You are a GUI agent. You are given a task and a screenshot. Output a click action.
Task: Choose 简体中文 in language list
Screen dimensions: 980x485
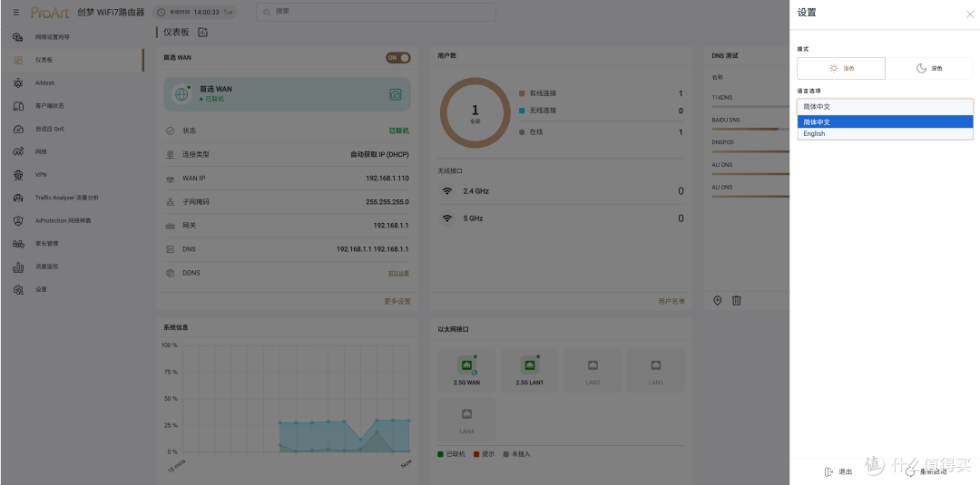click(885, 121)
